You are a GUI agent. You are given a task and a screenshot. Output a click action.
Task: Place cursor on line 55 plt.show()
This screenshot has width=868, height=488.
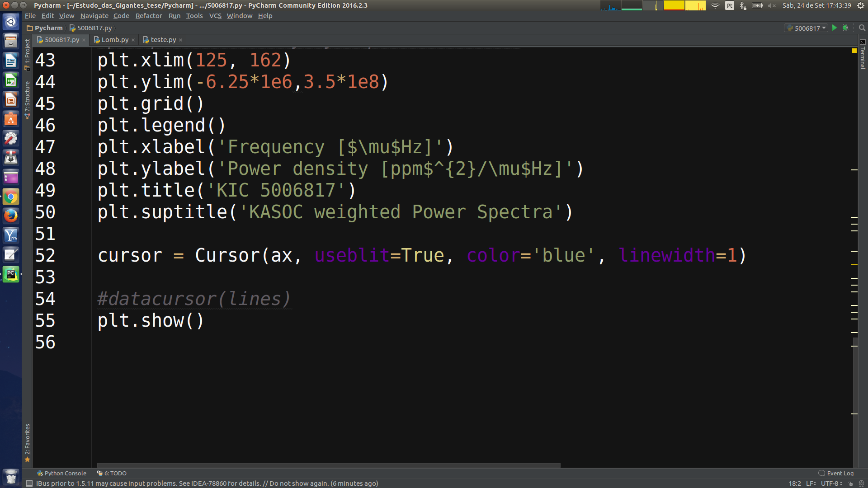151,320
